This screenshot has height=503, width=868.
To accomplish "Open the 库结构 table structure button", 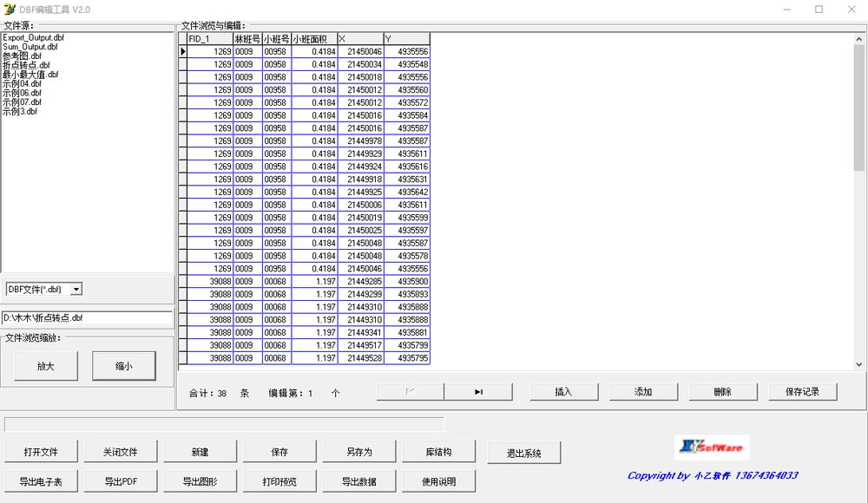I will point(439,452).
